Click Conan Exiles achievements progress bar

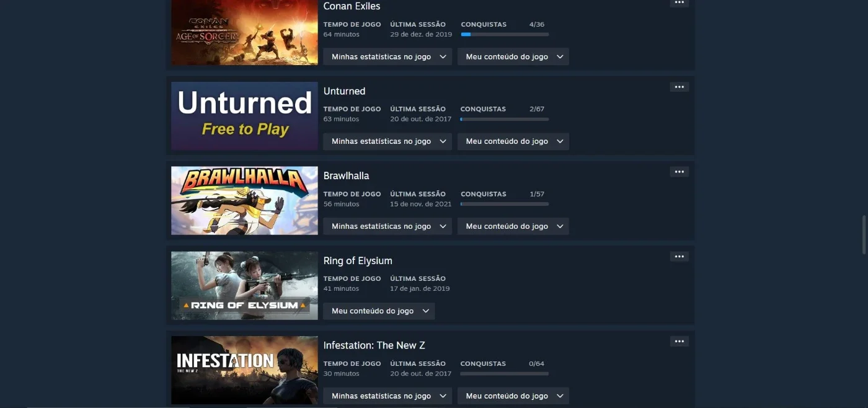pyautogui.click(x=505, y=34)
